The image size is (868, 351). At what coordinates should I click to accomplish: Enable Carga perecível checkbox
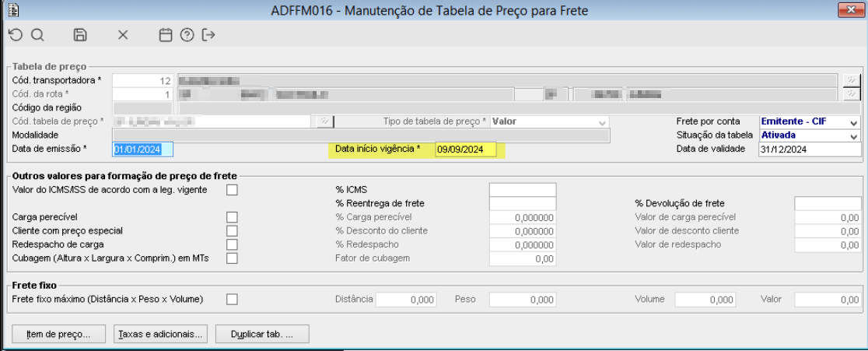coord(232,216)
